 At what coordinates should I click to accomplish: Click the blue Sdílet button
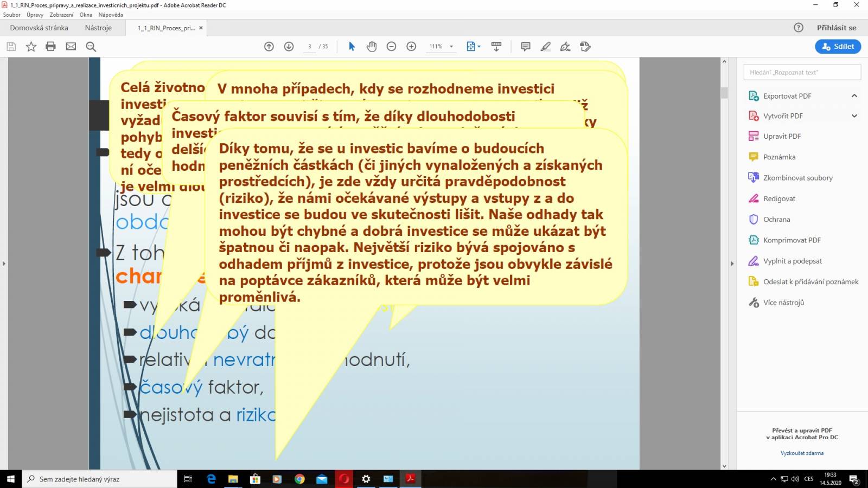pyautogui.click(x=838, y=47)
